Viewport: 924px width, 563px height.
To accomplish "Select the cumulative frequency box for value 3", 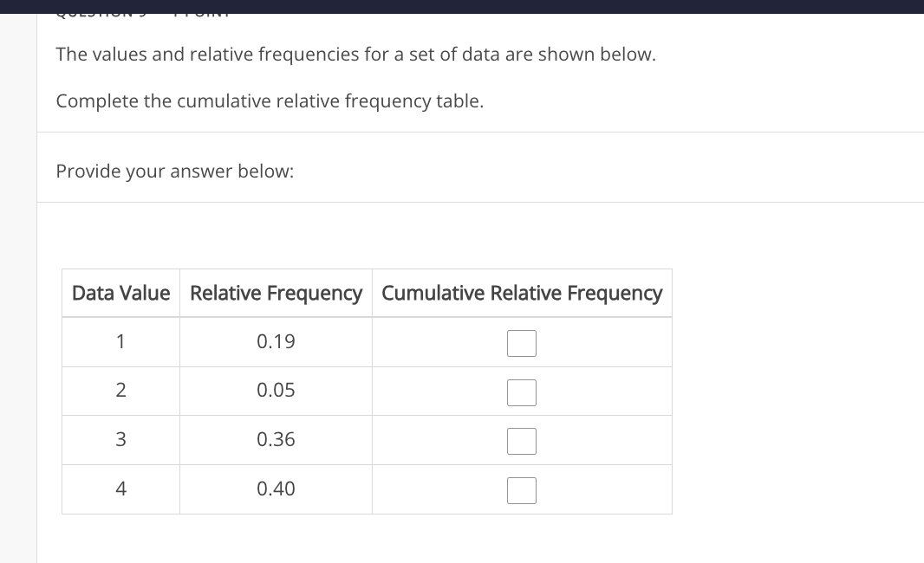I will pyautogui.click(x=522, y=441).
